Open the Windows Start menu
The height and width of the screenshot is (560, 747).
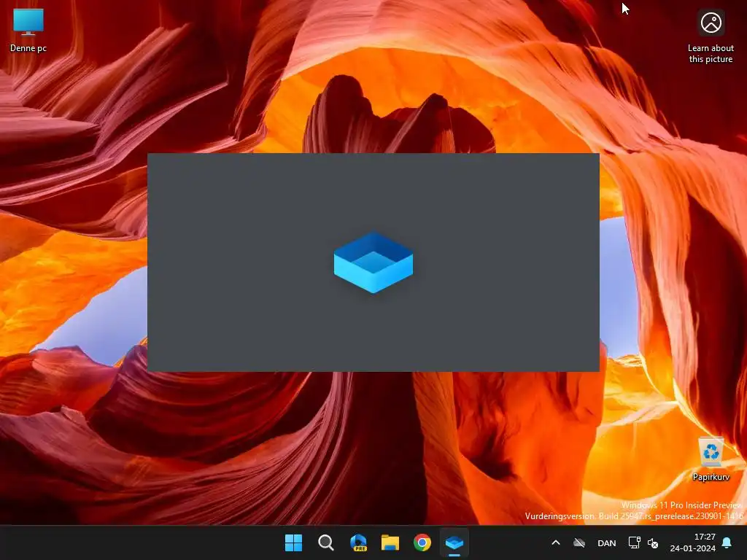click(293, 542)
